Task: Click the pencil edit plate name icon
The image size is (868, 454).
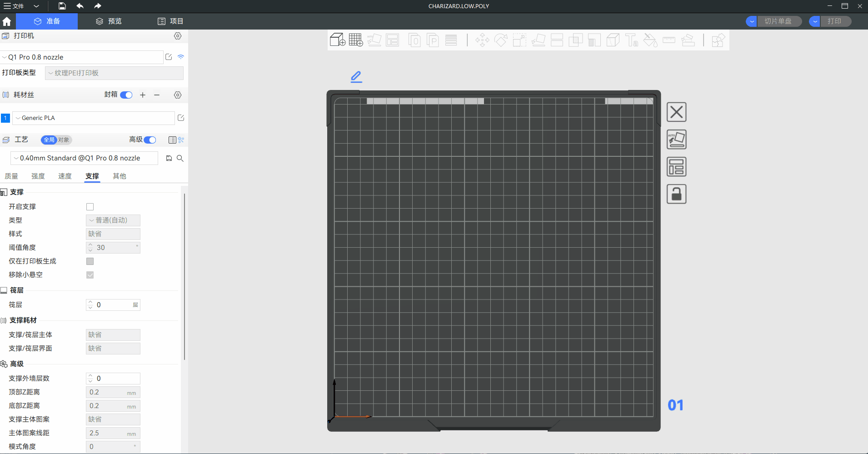Action: pos(356,77)
